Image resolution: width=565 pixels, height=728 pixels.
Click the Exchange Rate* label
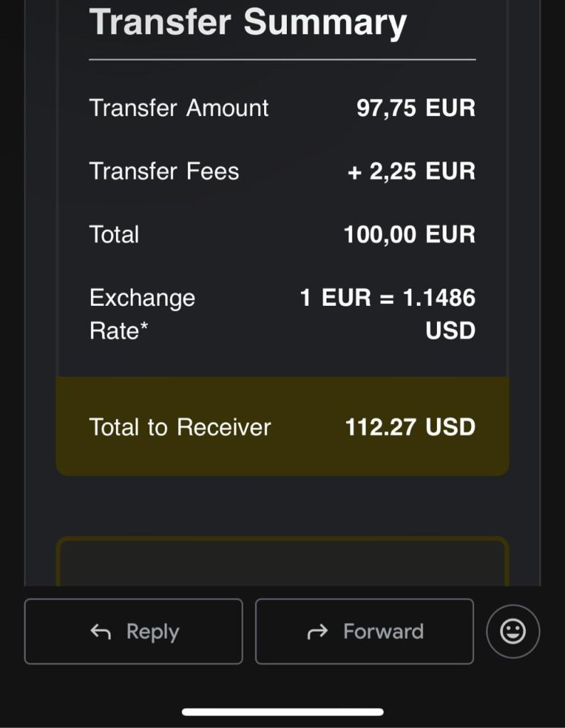(142, 314)
